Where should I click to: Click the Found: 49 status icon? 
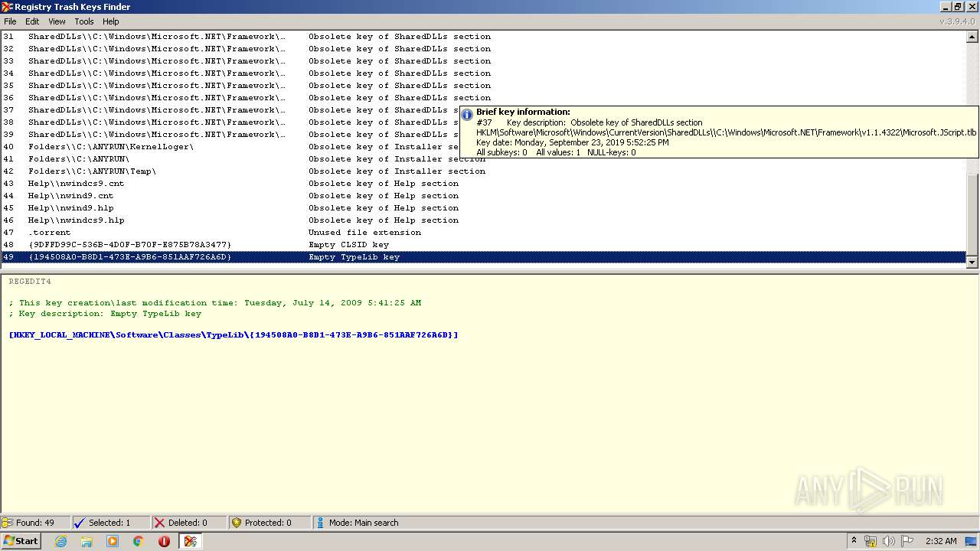click(x=8, y=523)
